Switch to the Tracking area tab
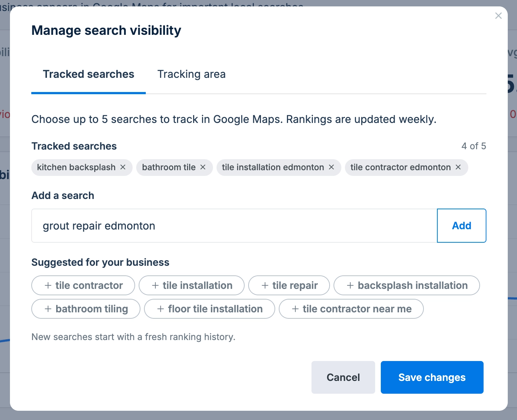Screen dimensions: 517x420 tap(191, 74)
